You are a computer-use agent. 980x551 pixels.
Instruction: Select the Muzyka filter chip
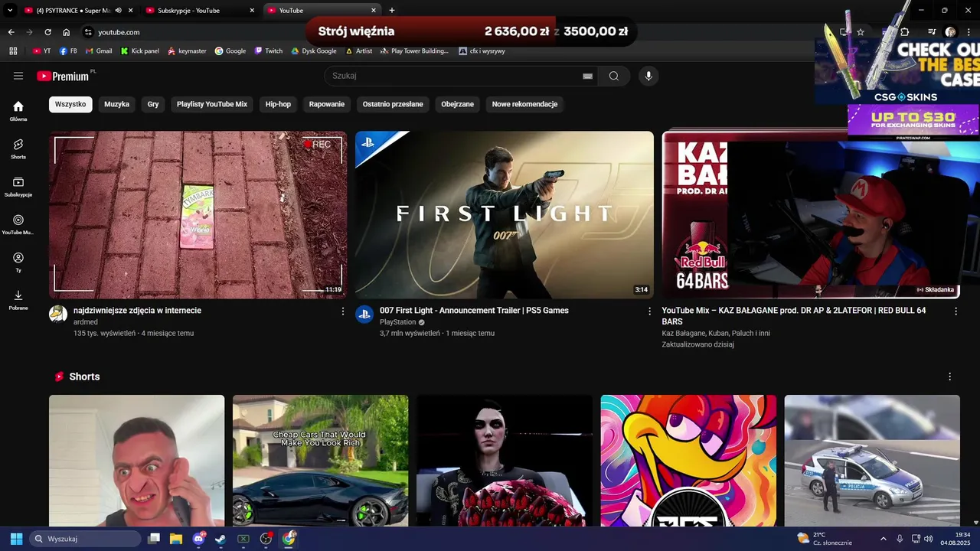(116, 104)
